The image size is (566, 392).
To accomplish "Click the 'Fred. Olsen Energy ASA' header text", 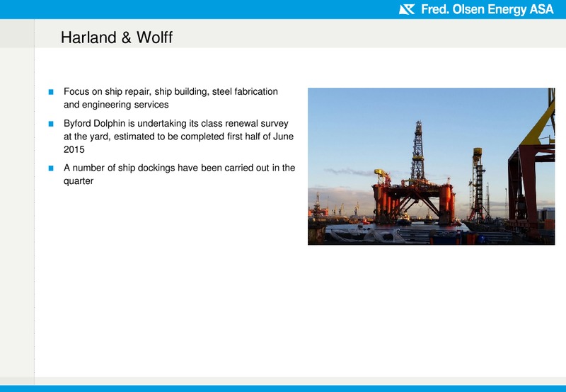I will [x=487, y=9].
